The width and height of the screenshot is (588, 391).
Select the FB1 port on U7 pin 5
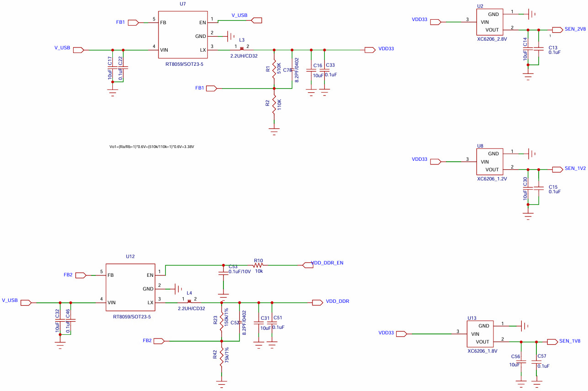[x=133, y=22]
